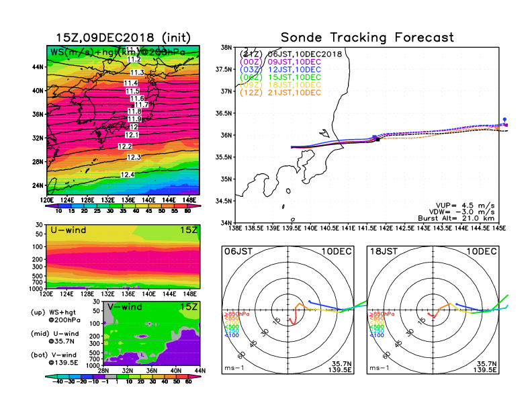
Task: Click the "(mid) U-wind @35.7N" caption
Action: coord(54,337)
